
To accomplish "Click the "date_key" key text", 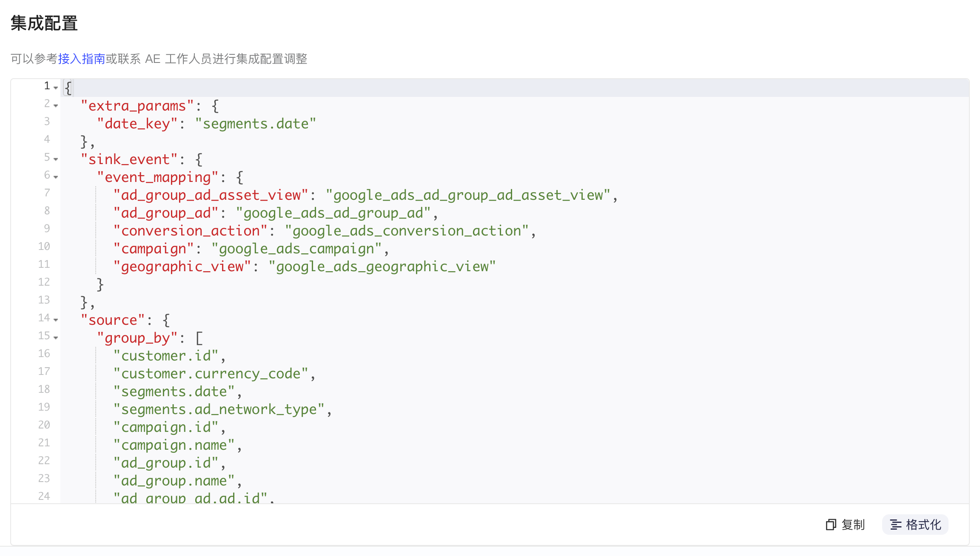I will 137,124.
